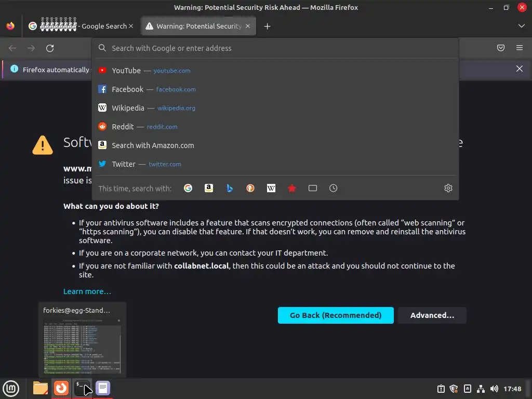Open the Terminal taskbar icon

pos(82,388)
